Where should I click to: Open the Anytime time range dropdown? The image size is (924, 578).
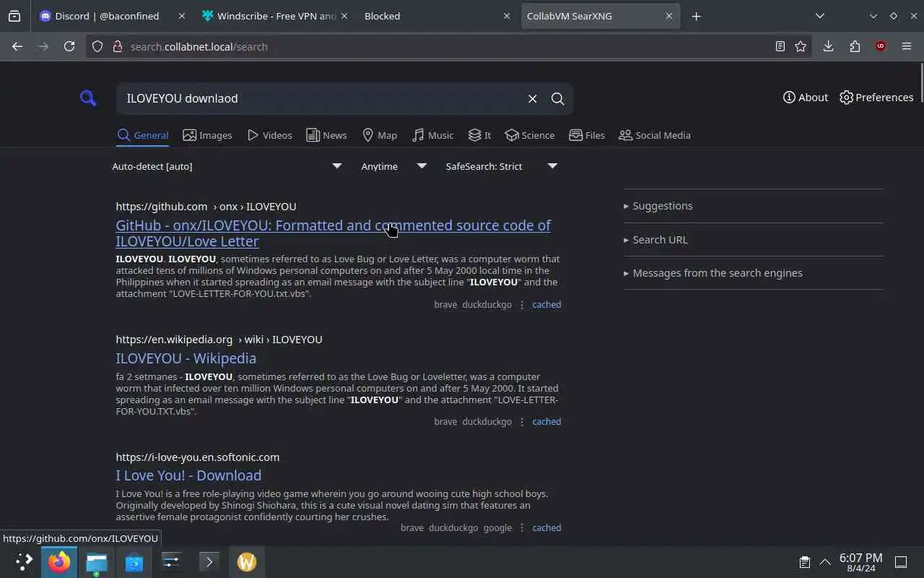coord(394,166)
